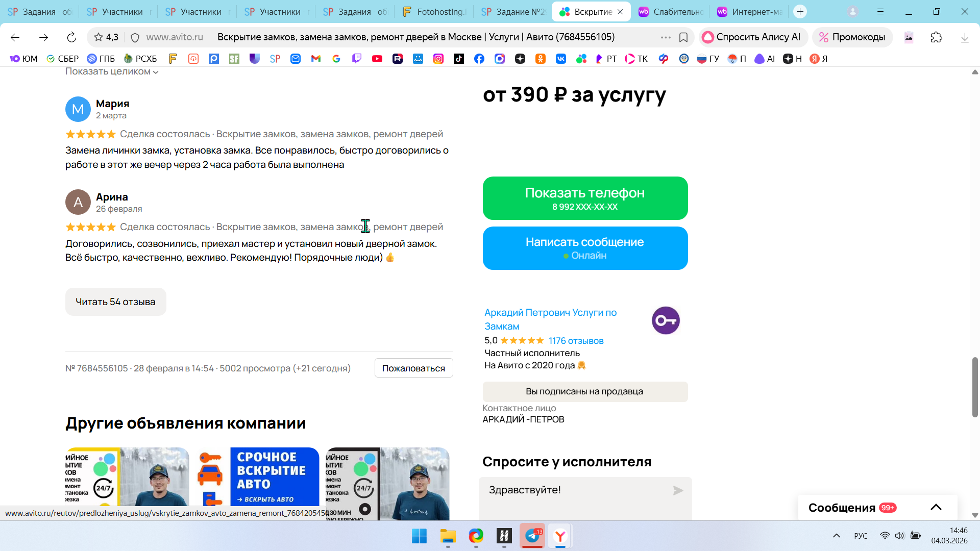Screen dimensions: 980x551
Task: Open YouTube bookmark in bookmarks bar
Action: 377,59
